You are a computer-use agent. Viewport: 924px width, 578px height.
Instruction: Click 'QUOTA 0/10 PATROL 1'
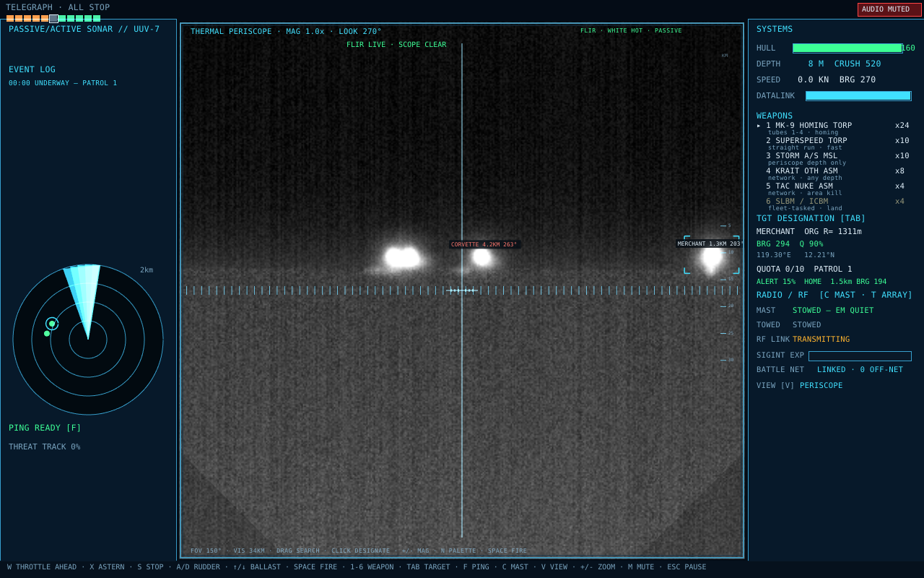tap(804, 269)
